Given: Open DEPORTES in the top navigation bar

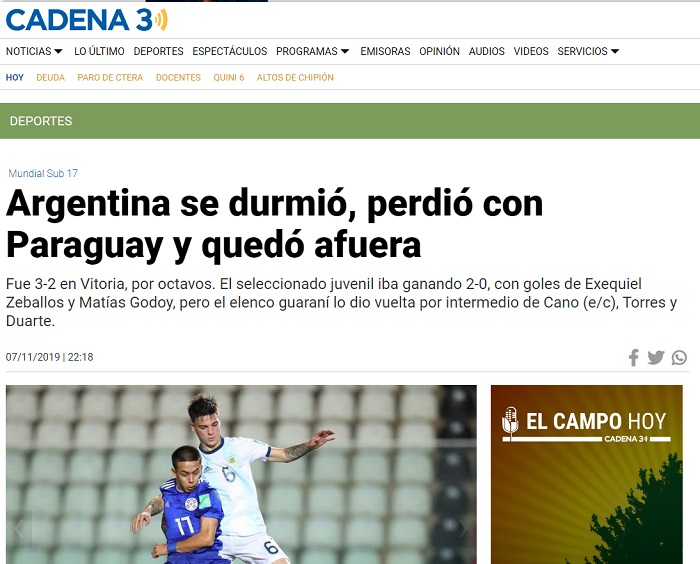Looking at the screenshot, I should 158,51.
